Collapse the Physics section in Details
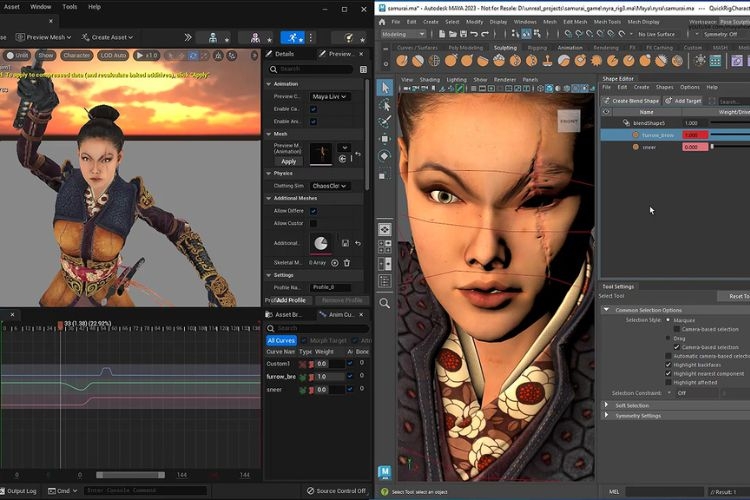This screenshot has height=500, width=750. pyautogui.click(x=269, y=173)
